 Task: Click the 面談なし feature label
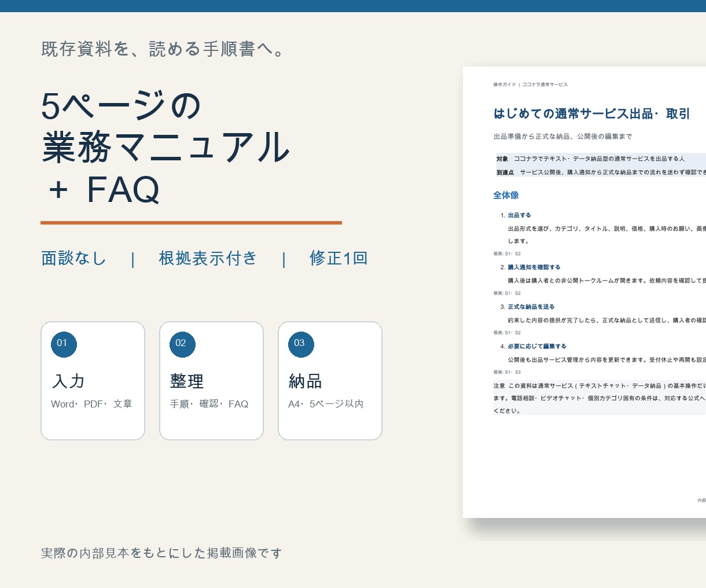click(74, 258)
